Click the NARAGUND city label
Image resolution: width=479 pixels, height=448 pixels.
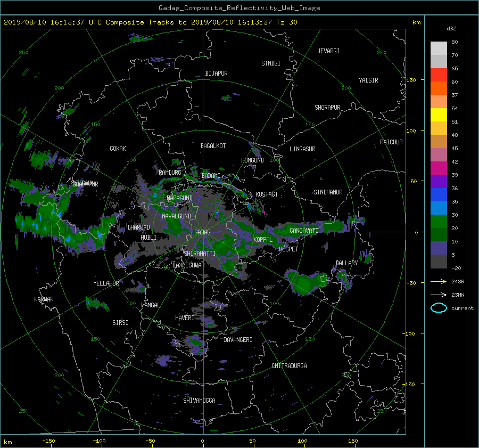coord(180,198)
